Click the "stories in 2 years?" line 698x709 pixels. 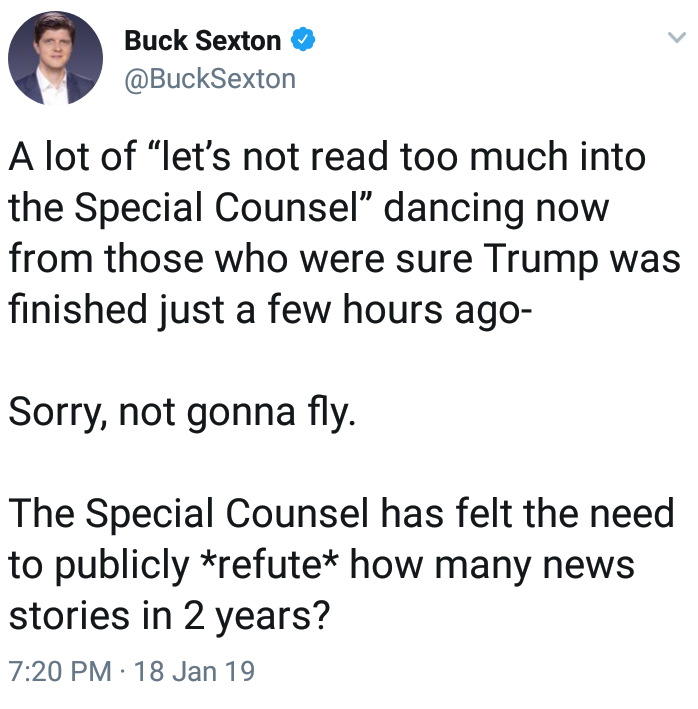(169, 616)
